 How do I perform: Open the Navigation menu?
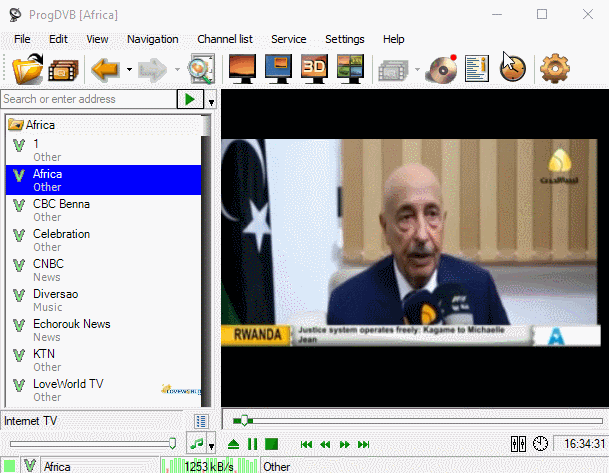tap(153, 39)
